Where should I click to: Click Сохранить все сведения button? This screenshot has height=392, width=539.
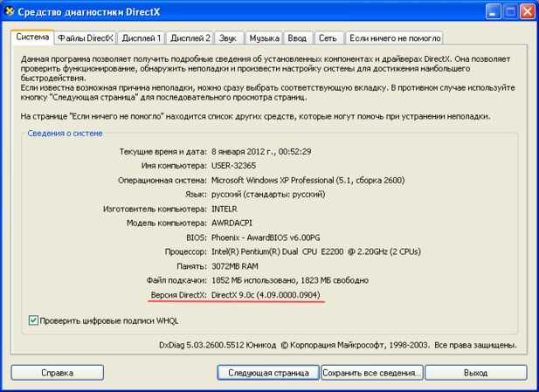pos(372,373)
